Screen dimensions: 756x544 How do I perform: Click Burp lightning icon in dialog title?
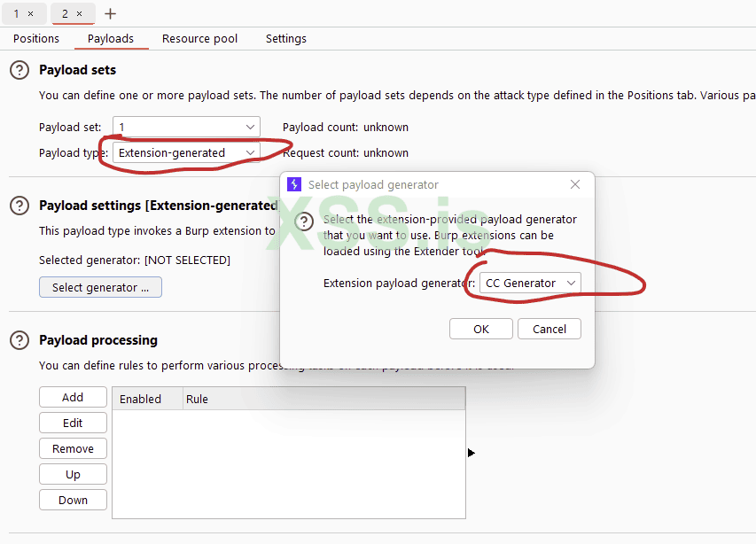(x=294, y=184)
